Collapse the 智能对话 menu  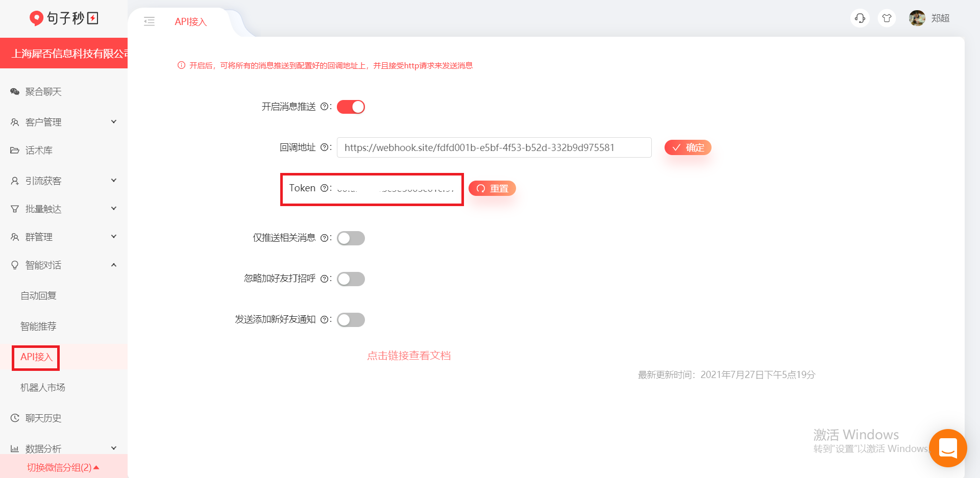click(63, 265)
